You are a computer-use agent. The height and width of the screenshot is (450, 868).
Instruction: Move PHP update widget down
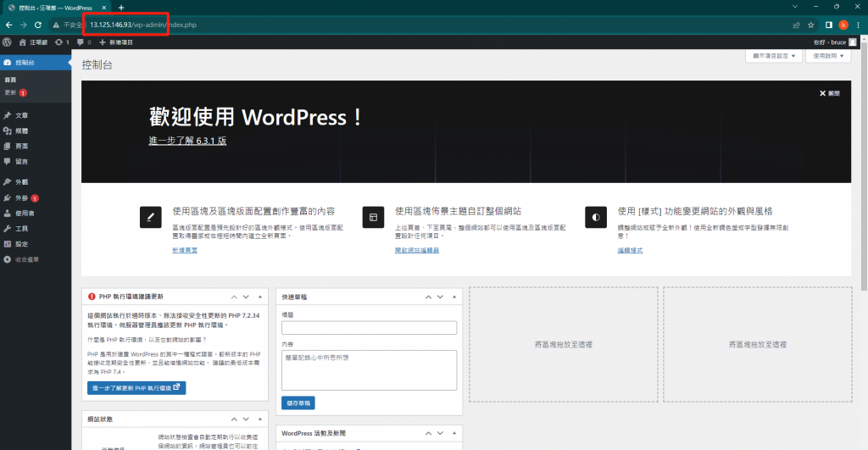[x=246, y=297]
